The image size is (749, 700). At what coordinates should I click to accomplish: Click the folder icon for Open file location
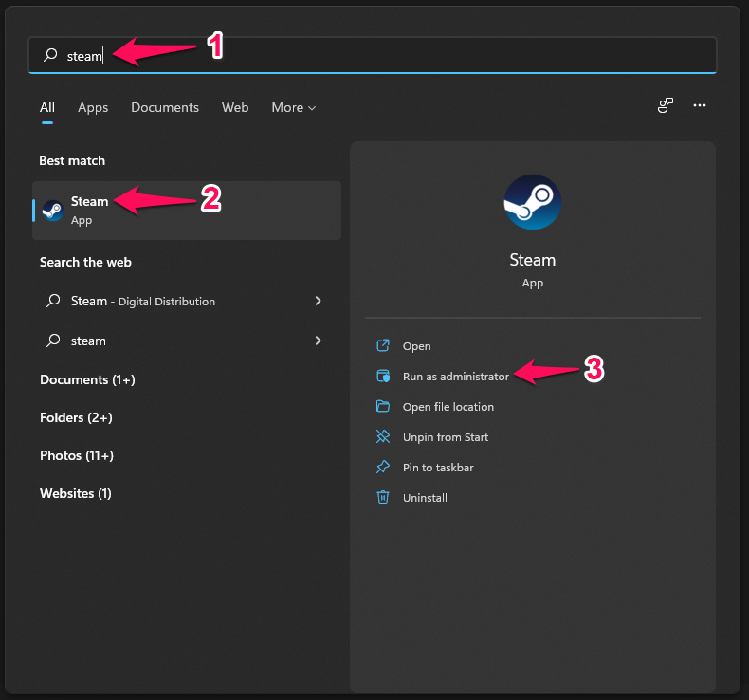383,406
